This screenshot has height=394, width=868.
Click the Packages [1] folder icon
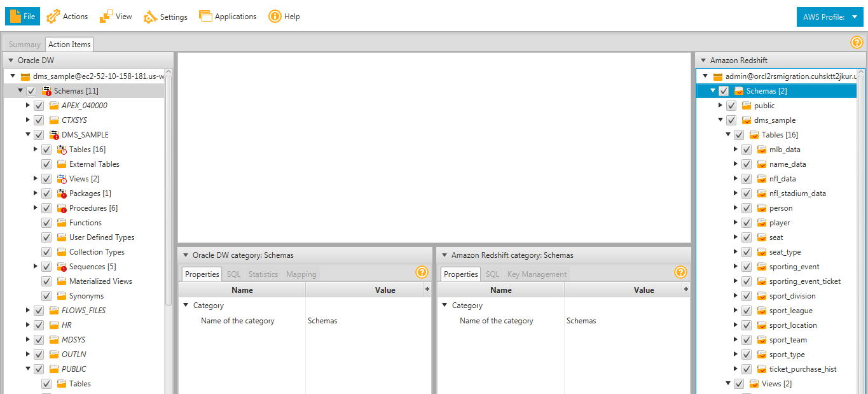(x=62, y=193)
